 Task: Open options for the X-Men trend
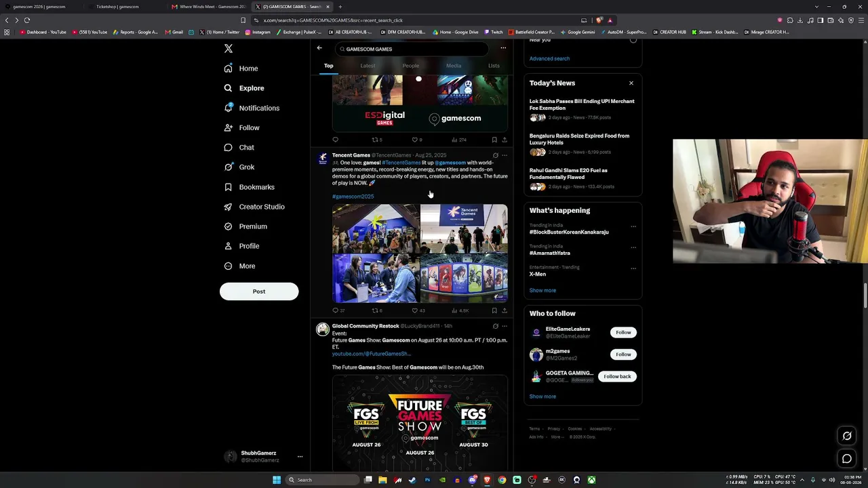[633, 268]
